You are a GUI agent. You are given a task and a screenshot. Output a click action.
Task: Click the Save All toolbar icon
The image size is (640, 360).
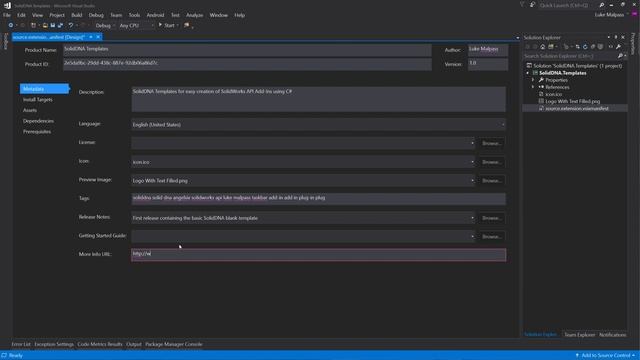(x=60, y=25)
